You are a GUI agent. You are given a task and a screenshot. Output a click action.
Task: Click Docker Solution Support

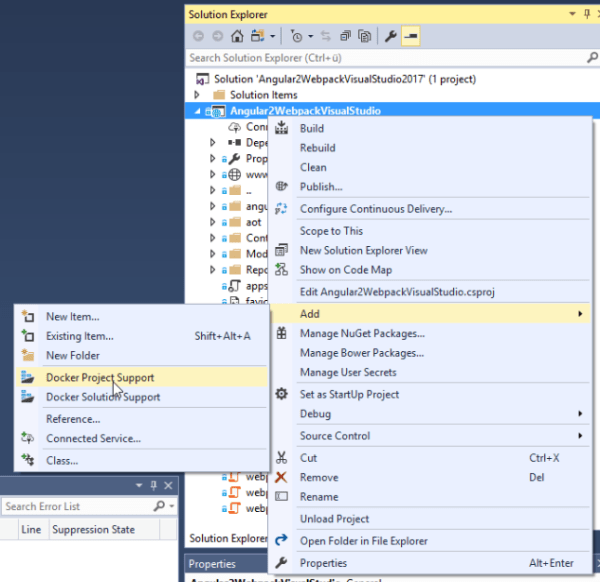coord(142,397)
